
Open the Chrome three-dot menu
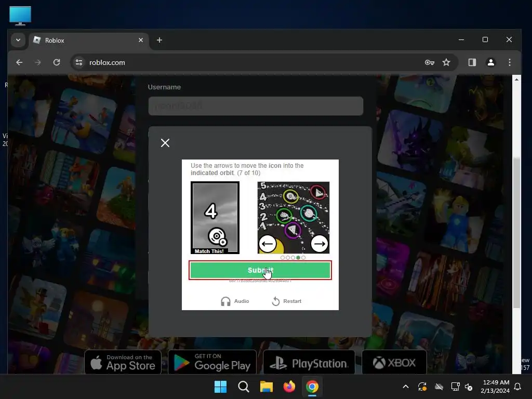point(509,62)
